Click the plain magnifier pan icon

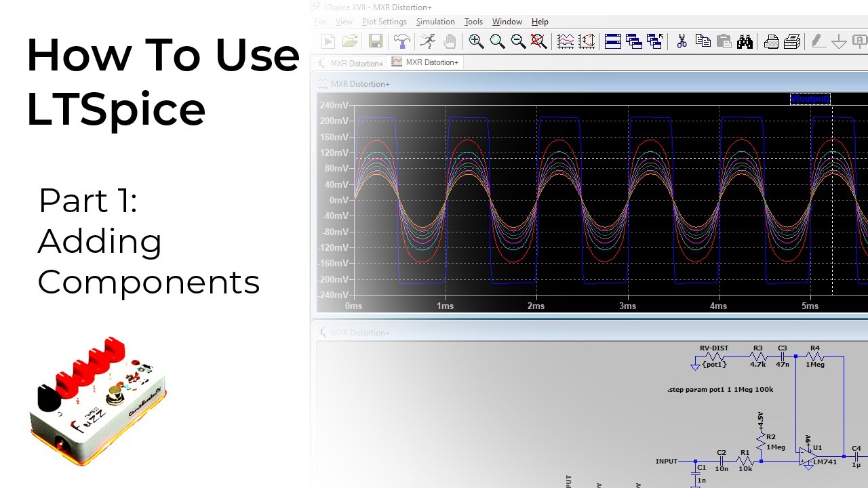click(497, 41)
